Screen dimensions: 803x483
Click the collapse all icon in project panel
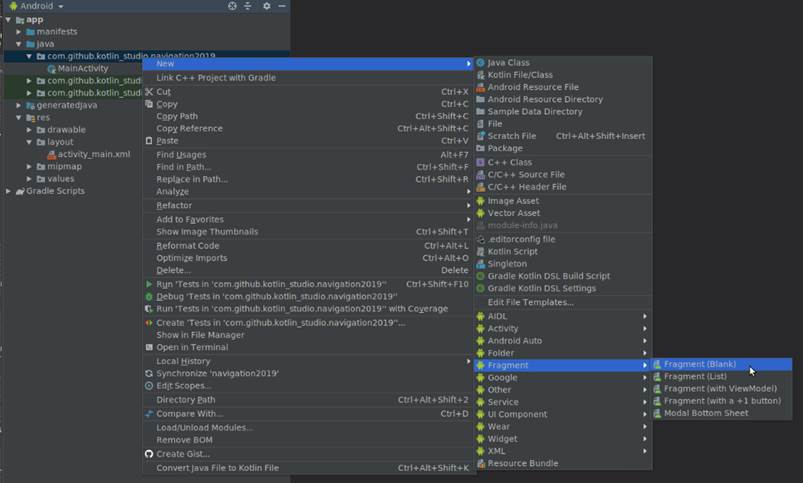pyautogui.click(x=248, y=6)
